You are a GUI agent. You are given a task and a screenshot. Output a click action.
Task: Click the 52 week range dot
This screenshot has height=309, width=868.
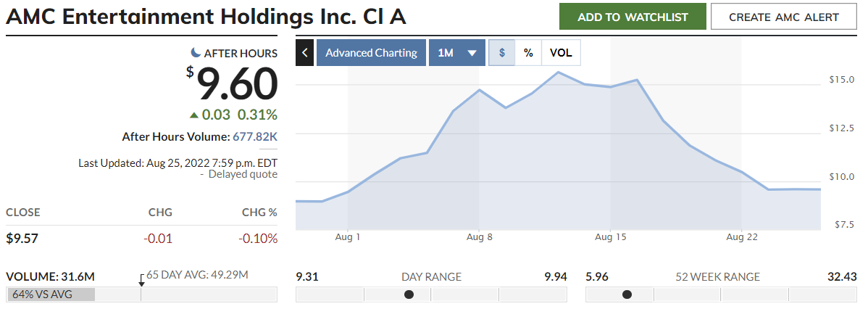(627, 294)
